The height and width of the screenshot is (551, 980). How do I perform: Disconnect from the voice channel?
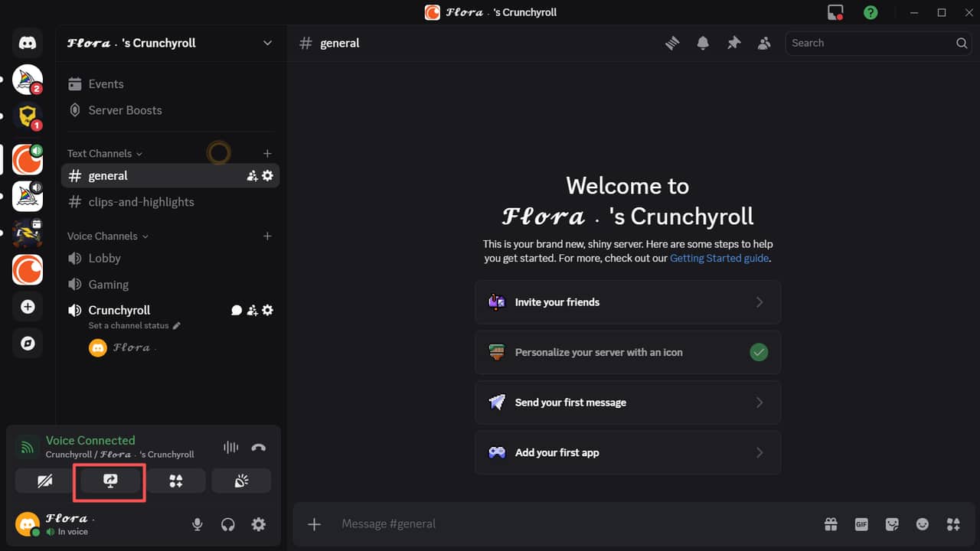coord(259,447)
